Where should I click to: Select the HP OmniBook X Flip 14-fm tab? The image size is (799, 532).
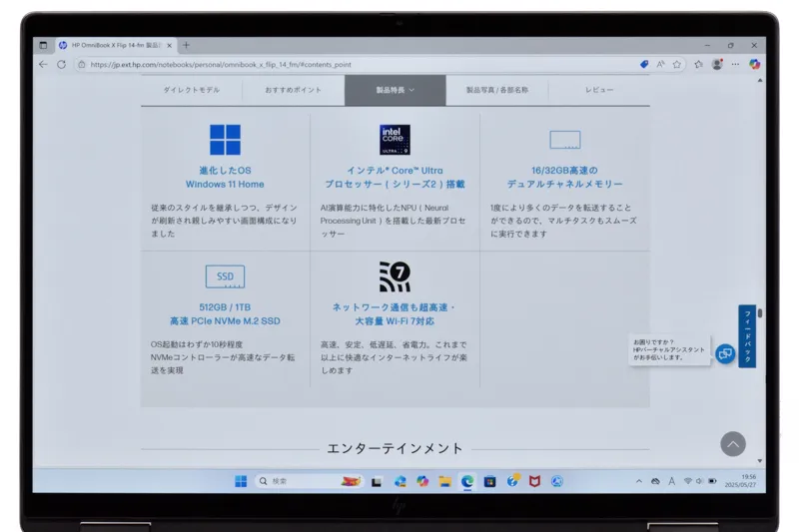tap(115, 45)
